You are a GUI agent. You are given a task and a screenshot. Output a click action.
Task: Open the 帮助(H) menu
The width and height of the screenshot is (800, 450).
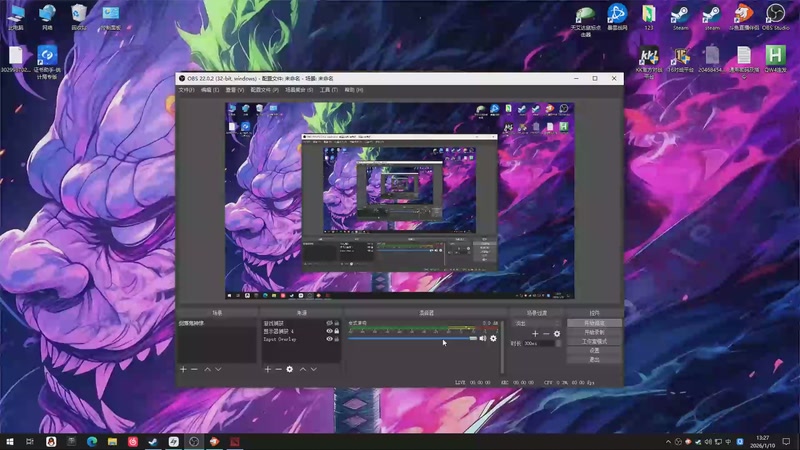click(x=354, y=90)
